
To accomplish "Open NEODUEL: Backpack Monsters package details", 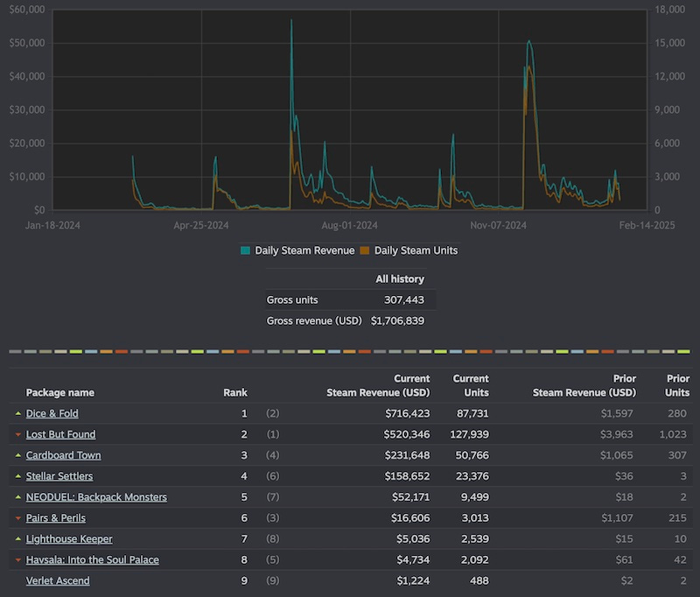I will [x=96, y=497].
